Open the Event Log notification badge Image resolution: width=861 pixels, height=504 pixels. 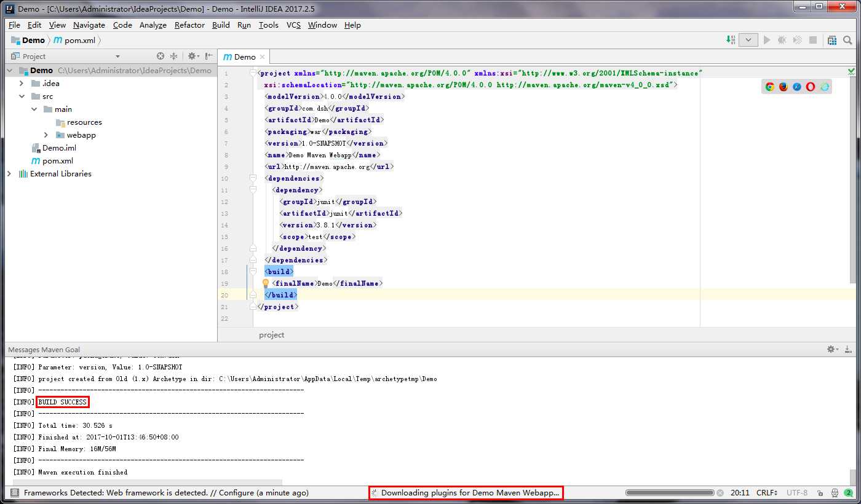849,492
